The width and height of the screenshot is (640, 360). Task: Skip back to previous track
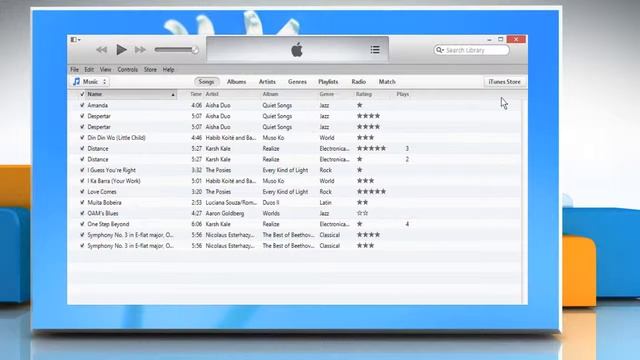tap(102, 50)
